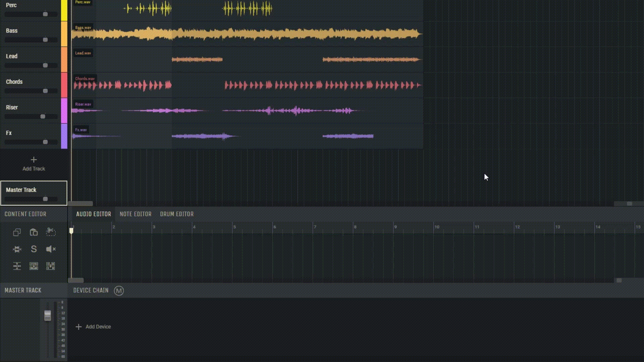
Task: Select the Bass.wav clip waveform
Action: point(247,34)
